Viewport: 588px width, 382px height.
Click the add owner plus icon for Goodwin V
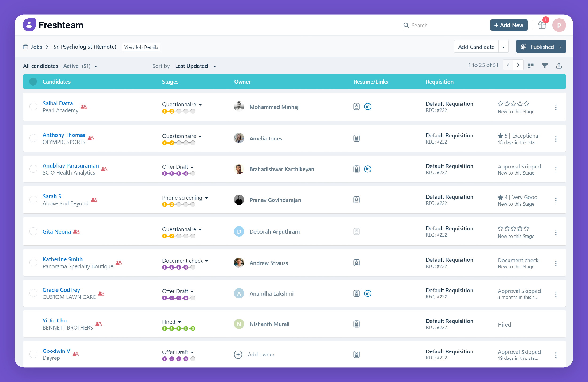click(x=238, y=354)
